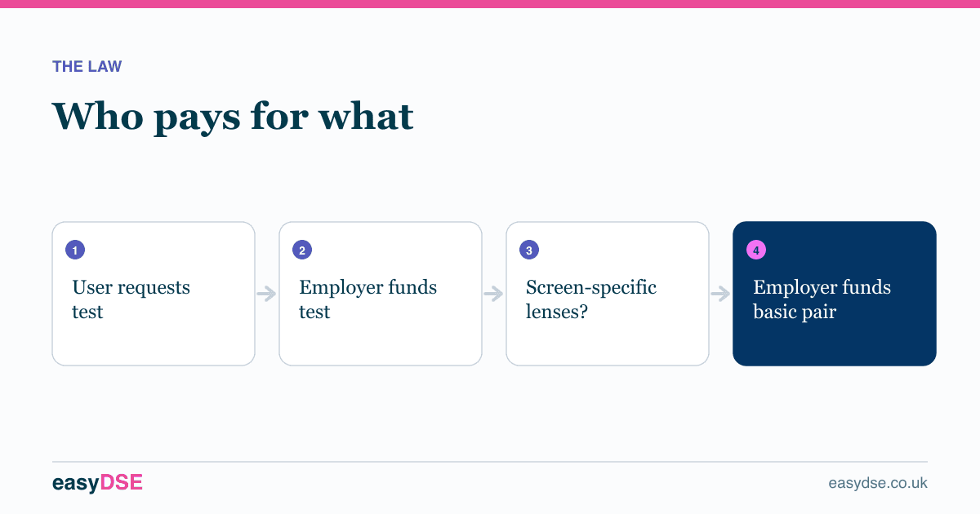The image size is (980, 514).
Task: Click the 'Screen-specific lenses?' text
Action: 591,299
